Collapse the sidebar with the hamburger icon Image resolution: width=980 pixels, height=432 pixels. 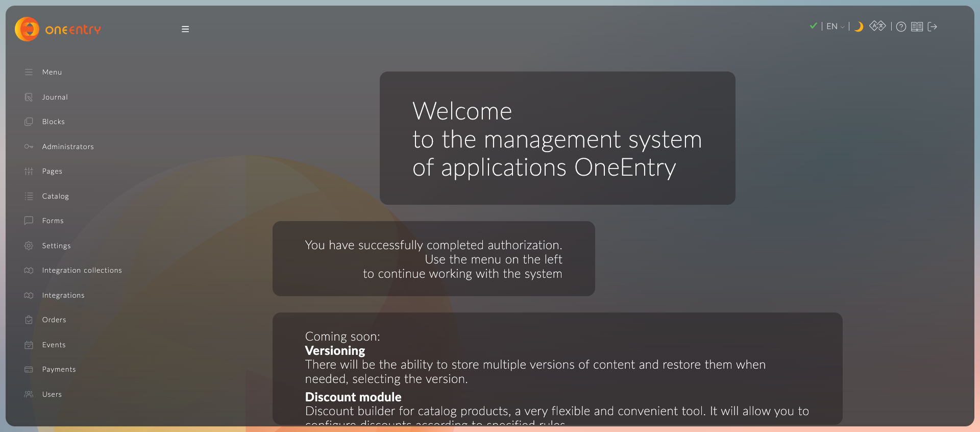pos(185,29)
